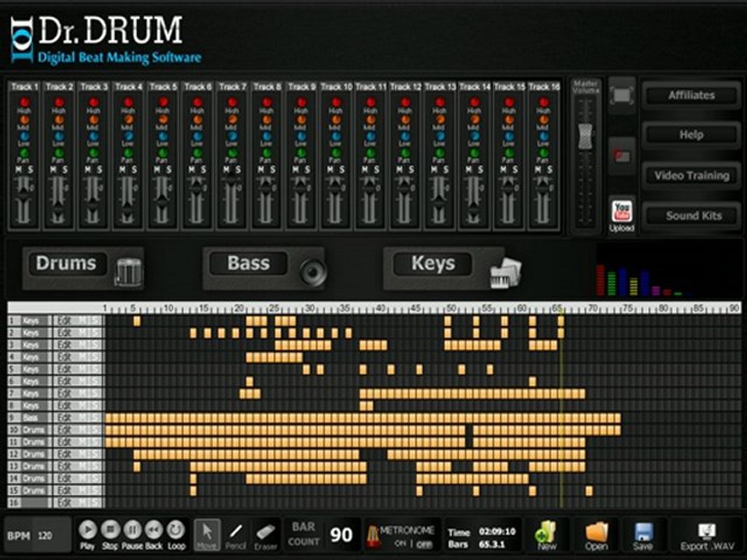Click Edit on row 13 Drums

pos(65,466)
